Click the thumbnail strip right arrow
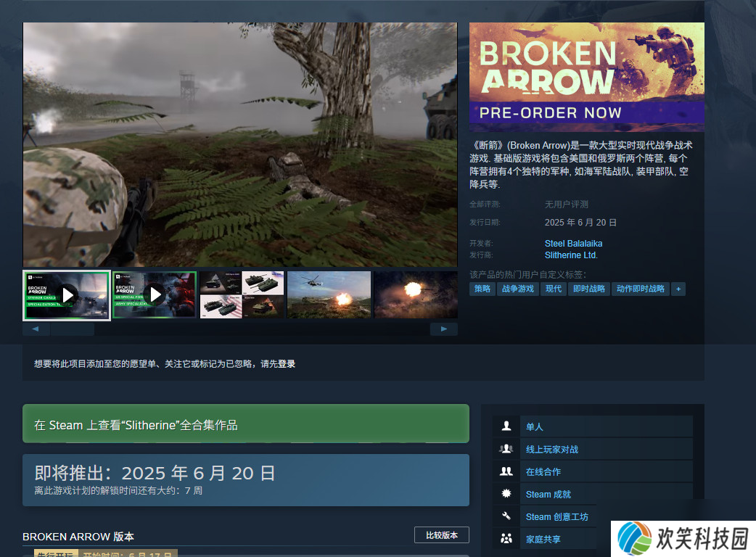Viewport: 756px width, 557px height. pyautogui.click(x=444, y=329)
